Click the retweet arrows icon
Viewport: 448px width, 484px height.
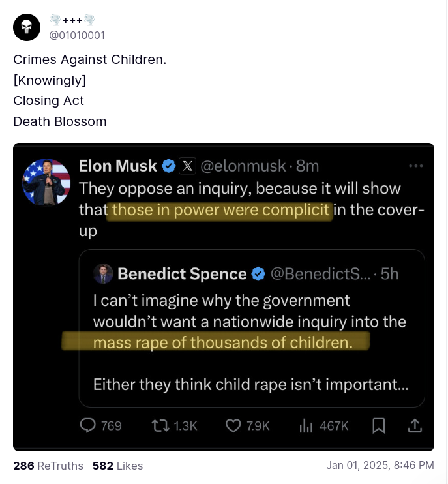[x=159, y=425]
